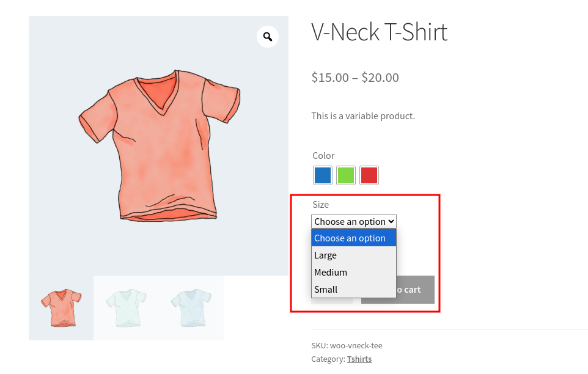Click the V-Neck T-Shirt product title

[379, 32]
